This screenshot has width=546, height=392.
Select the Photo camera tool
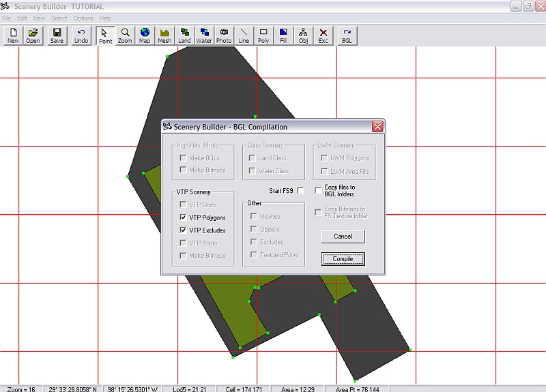point(224,35)
